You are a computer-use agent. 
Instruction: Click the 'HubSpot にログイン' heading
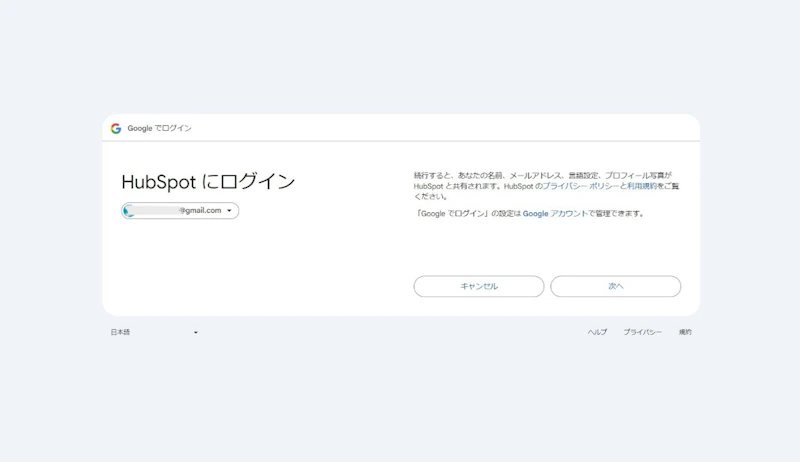click(x=208, y=182)
